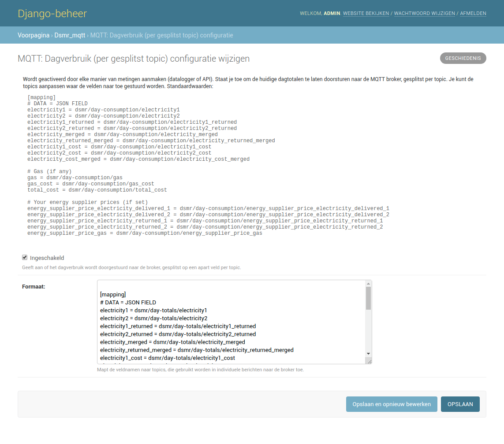Click '# Your energy supplier prices (if set)' line
Viewport: 504px width, 444px height.
(x=87, y=202)
